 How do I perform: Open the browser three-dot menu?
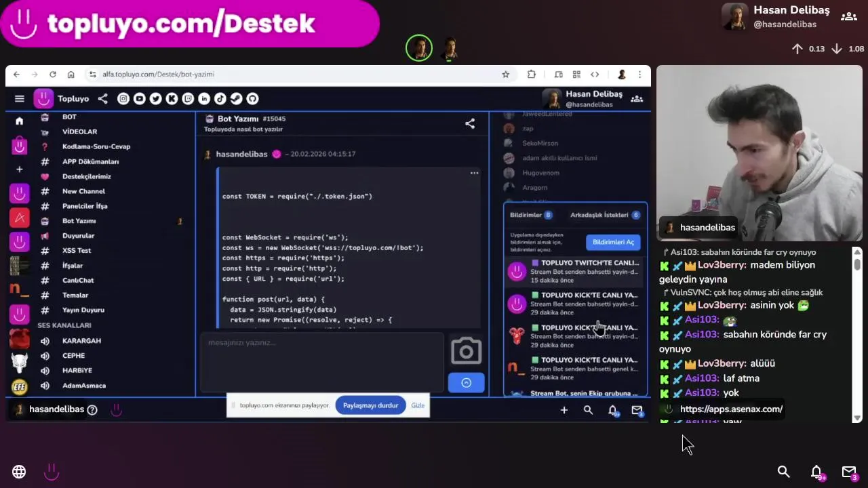pos(639,75)
